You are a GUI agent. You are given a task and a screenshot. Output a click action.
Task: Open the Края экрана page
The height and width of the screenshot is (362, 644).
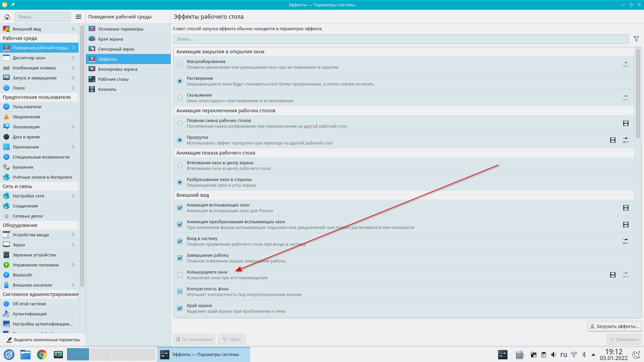(x=111, y=39)
